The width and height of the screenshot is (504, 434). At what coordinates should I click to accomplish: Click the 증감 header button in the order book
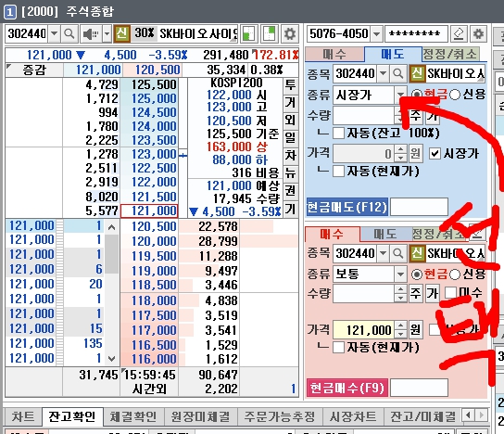34,70
